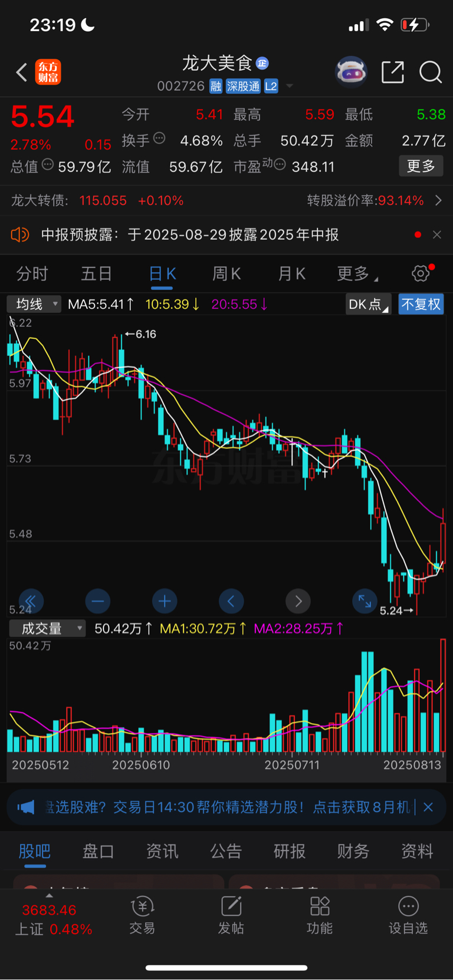Expand stock switcher arrow beside L2
Viewport: 453px width, 980px height.
[x=289, y=87]
